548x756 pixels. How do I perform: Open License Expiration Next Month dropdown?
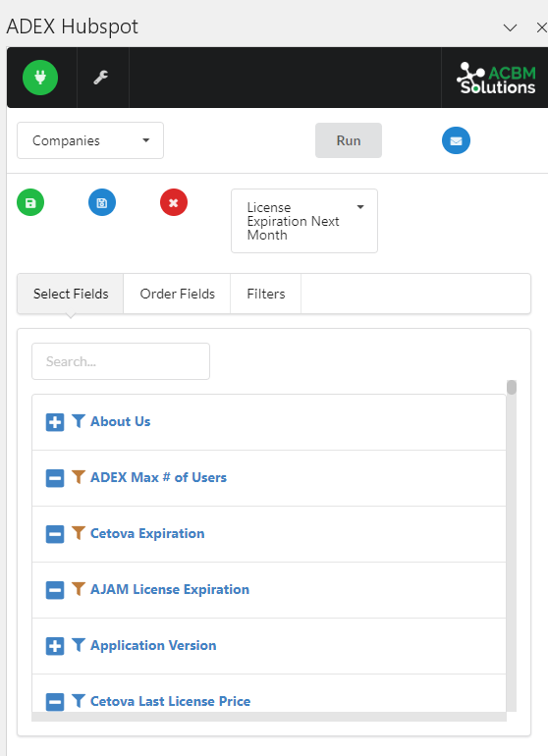(x=304, y=221)
